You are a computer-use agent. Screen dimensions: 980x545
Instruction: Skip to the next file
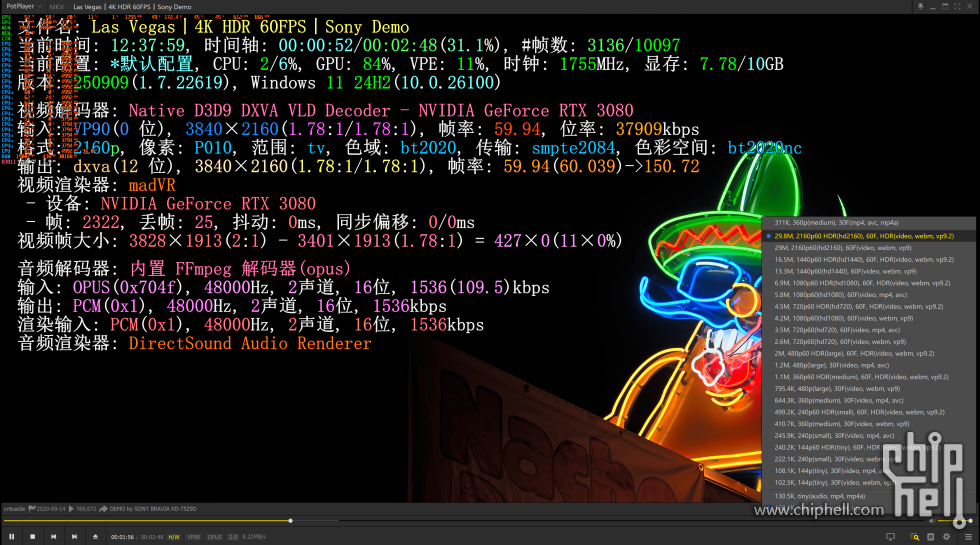click(74, 537)
